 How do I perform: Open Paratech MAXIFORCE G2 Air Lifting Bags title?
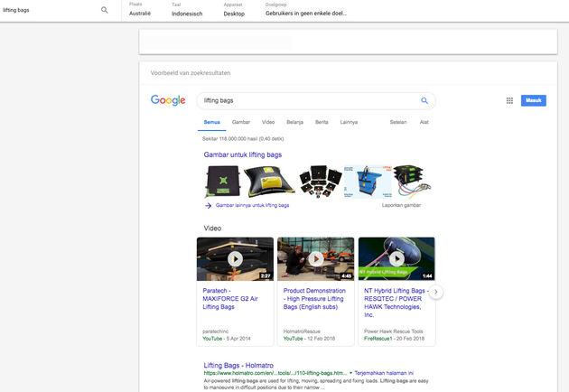[x=230, y=299]
